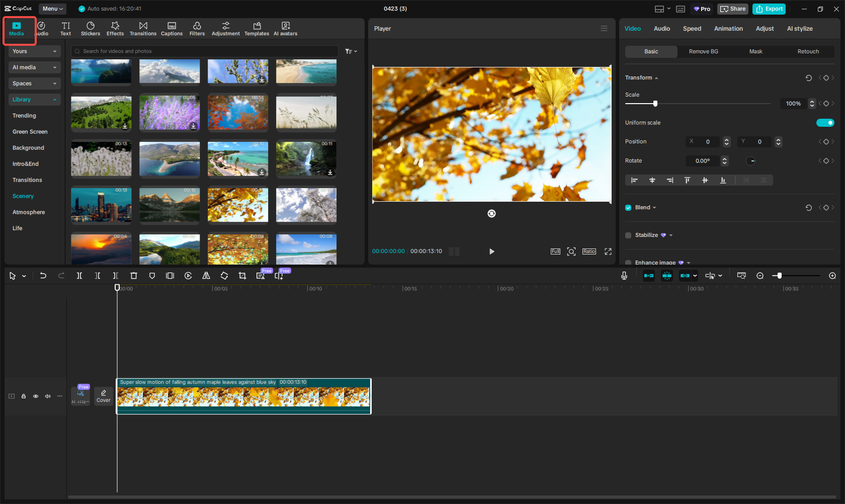
Task: Open the Crop tool on the timeline toolbar
Action: [242, 276]
